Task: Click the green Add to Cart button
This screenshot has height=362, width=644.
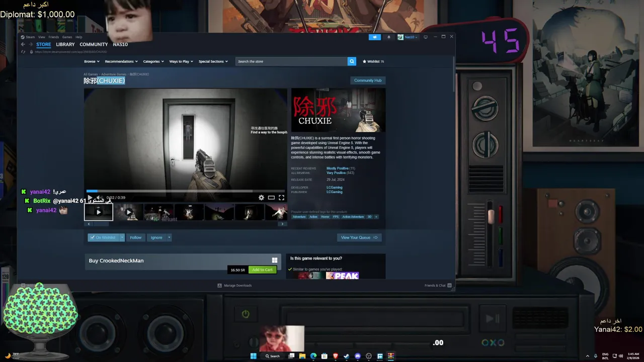Action: (262, 269)
